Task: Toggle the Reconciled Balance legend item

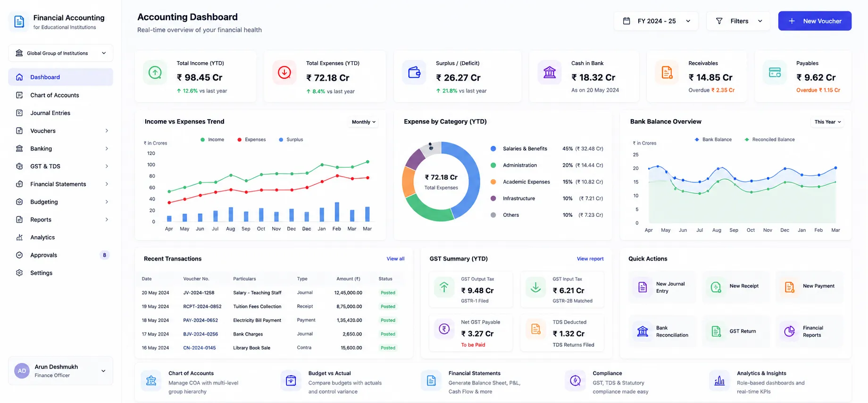Action: [x=769, y=140]
